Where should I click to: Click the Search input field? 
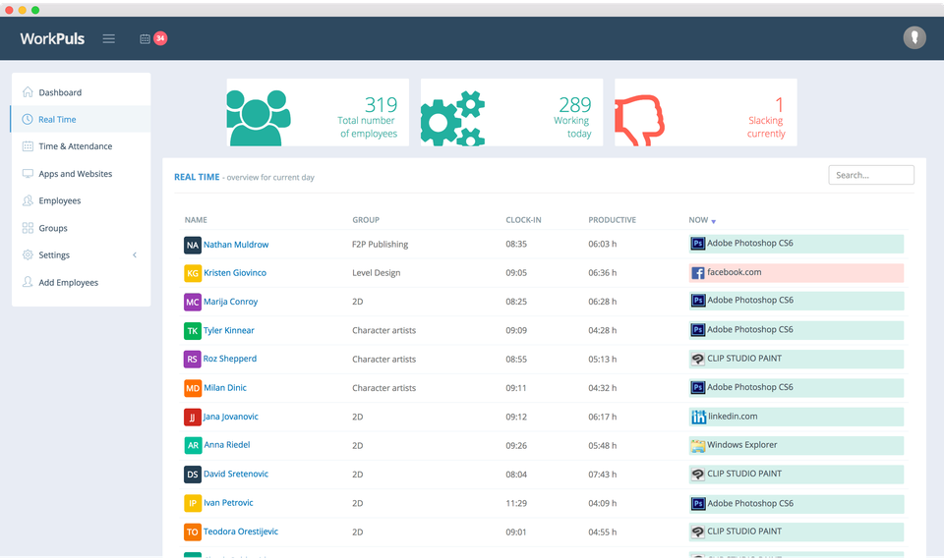tap(870, 175)
